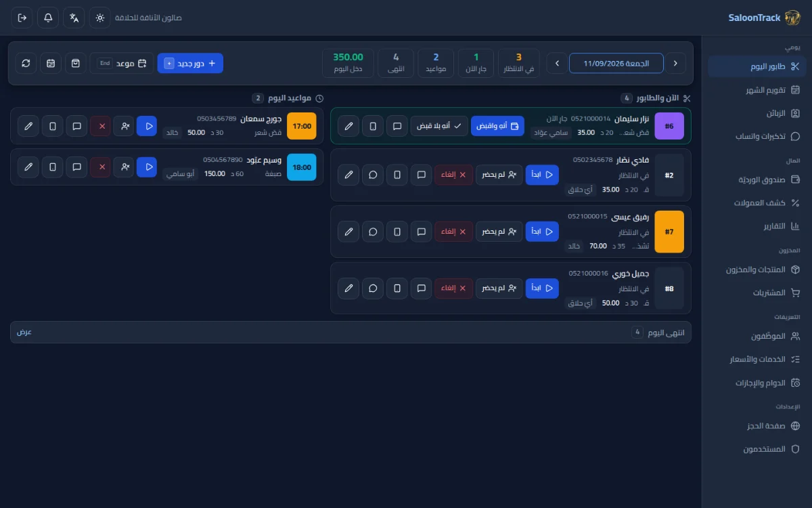Click the refresh icon in the toolbar

click(x=26, y=63)
